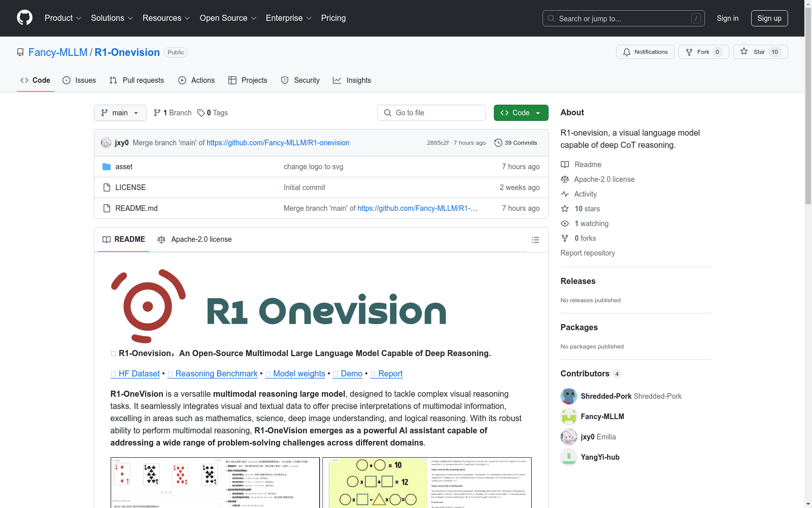Switch to the Actions tab

(x=196, y=80)
